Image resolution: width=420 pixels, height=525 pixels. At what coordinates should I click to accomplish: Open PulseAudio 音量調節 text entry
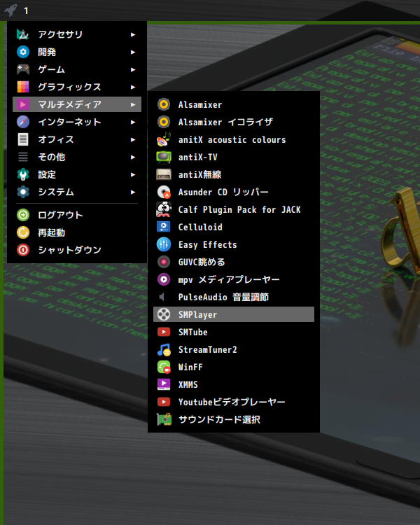tap(223, 297)
